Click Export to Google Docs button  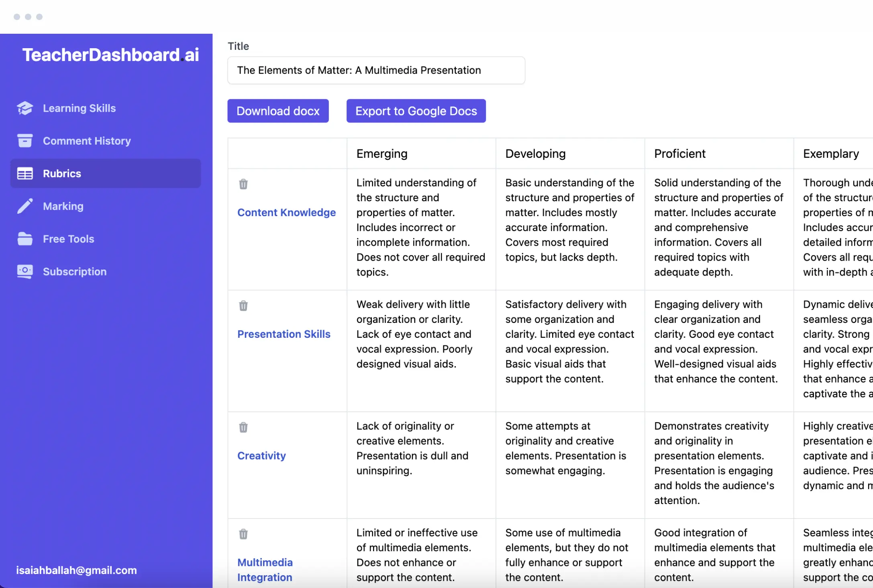coord(416,111)
